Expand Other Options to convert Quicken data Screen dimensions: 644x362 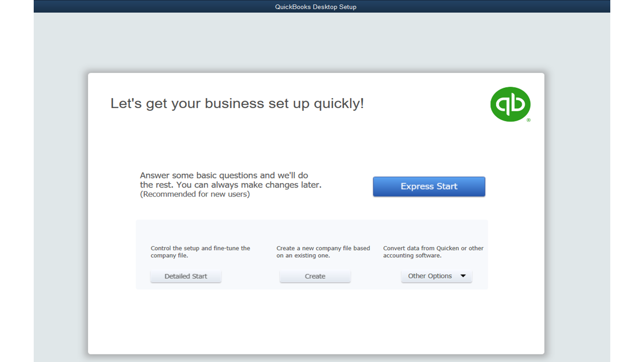436,276
